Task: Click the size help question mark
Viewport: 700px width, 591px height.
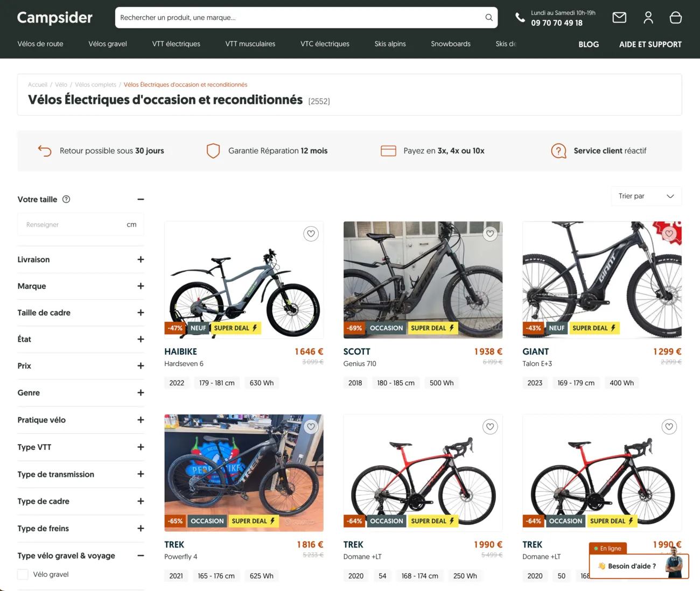Action: point(66,199)
